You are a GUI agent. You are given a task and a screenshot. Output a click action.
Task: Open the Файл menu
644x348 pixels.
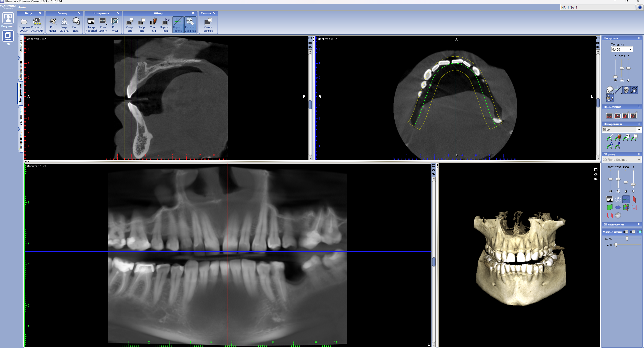click(22, 7)
